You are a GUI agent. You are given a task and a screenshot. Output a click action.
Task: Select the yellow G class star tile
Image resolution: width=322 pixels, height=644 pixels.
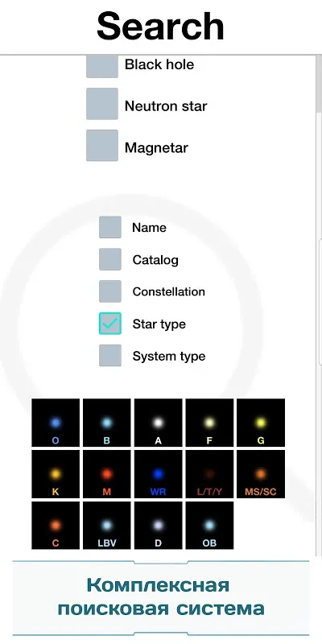point(261,423)
